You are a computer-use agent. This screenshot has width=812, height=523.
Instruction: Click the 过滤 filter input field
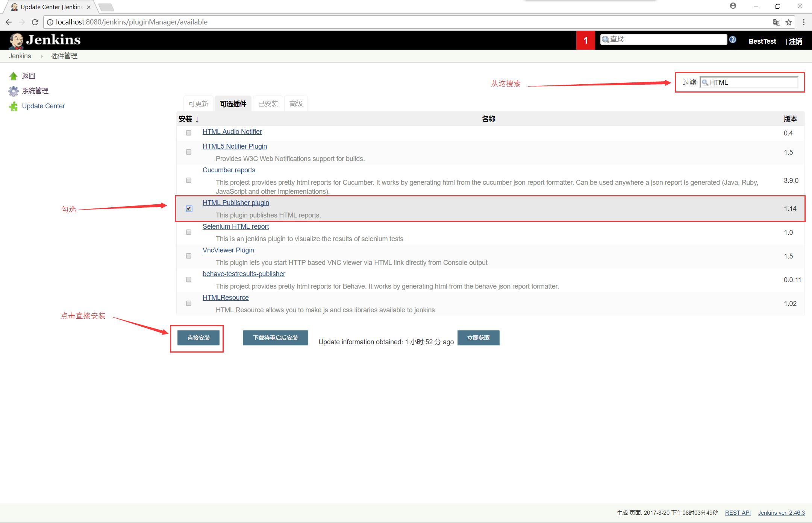[749, 82]
